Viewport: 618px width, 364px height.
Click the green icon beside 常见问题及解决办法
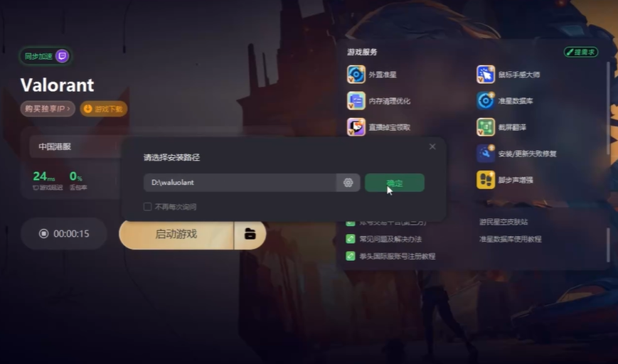[351, 239]
